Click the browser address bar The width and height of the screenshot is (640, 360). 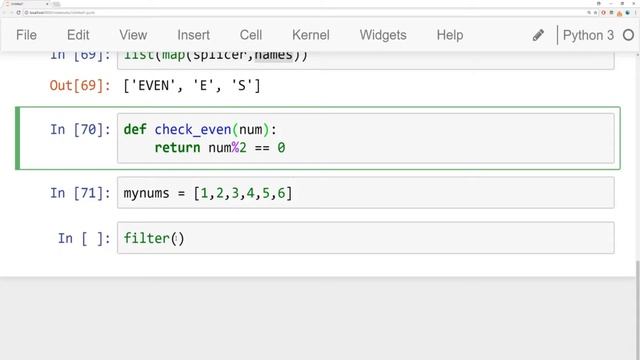click(x=302, y=13)
